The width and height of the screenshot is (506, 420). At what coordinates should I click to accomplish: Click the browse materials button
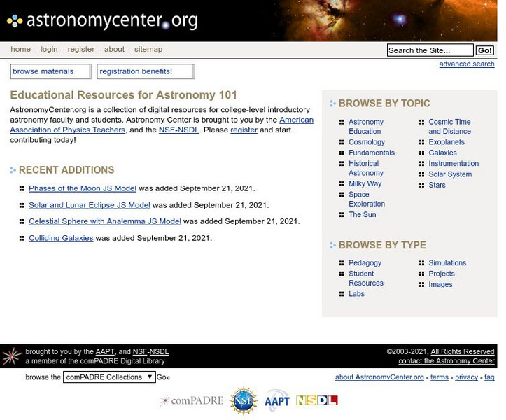coord(50,71)
